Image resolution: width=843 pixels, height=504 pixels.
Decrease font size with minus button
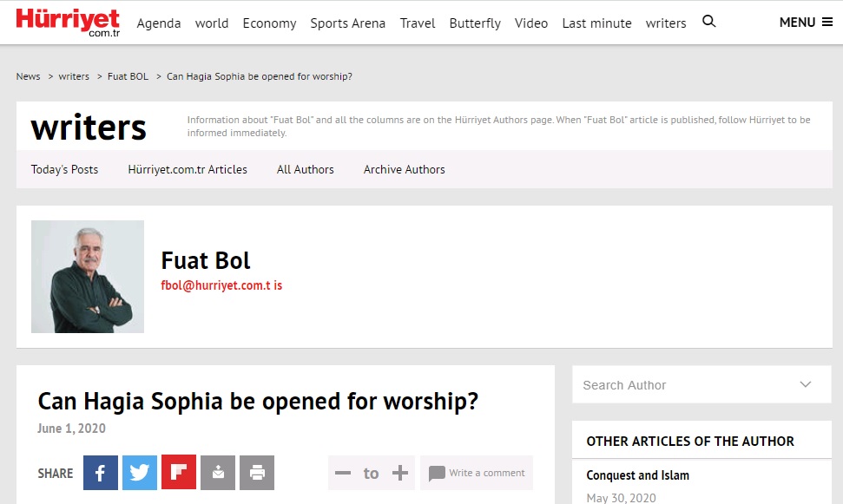point(342,473)
